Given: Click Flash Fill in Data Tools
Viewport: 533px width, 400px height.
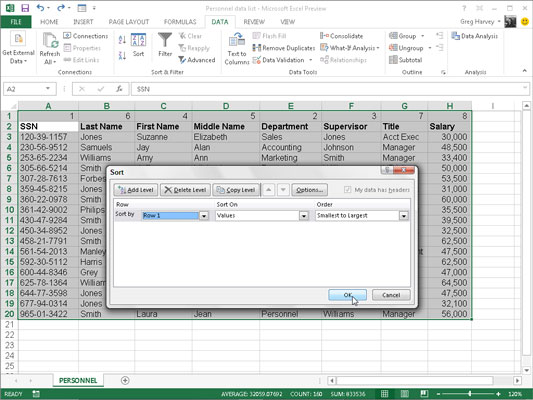Looking at the screenshot, I should click(x=270, y=36).
